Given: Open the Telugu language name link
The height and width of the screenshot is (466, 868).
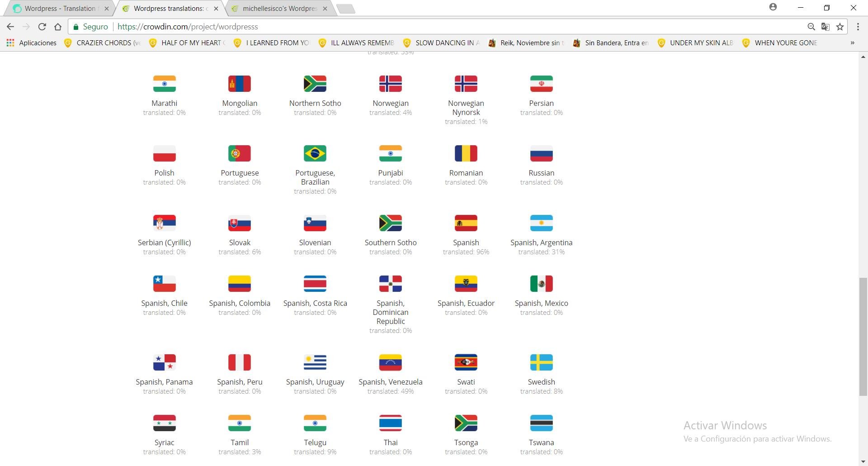Looking at the screenshot, I should point(315,442).
